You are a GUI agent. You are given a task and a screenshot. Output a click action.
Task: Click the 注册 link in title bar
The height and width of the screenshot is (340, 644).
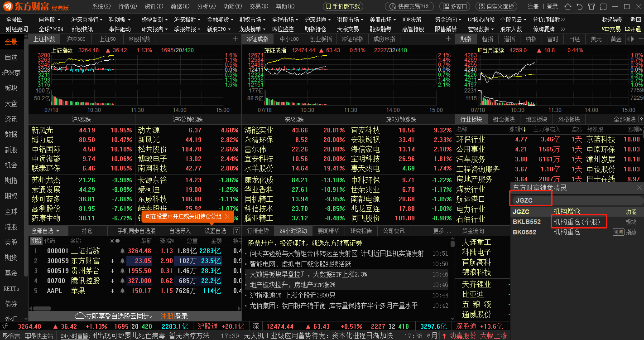pos(533,6)
